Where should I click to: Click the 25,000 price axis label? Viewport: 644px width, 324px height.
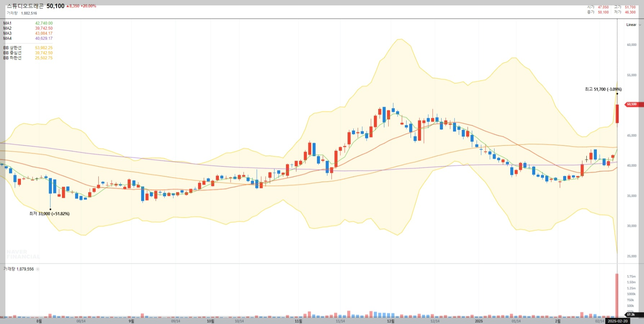point(632,256)
